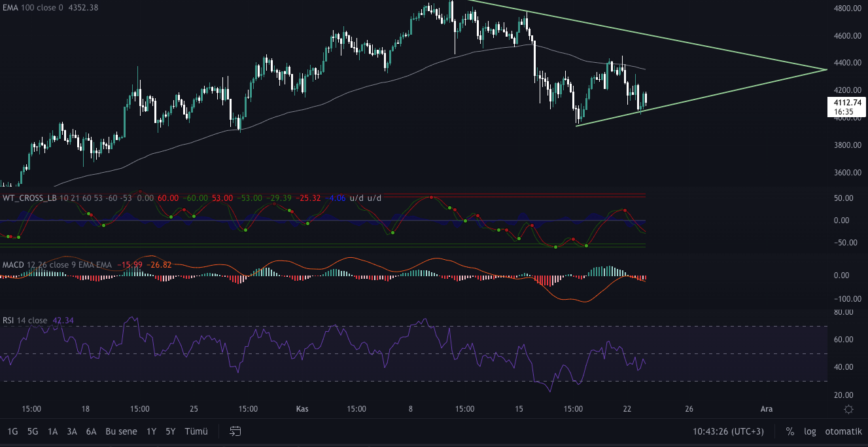Choose the 6A range
Image resolution: width=868 pixels, height=447 pixels.
91,431
